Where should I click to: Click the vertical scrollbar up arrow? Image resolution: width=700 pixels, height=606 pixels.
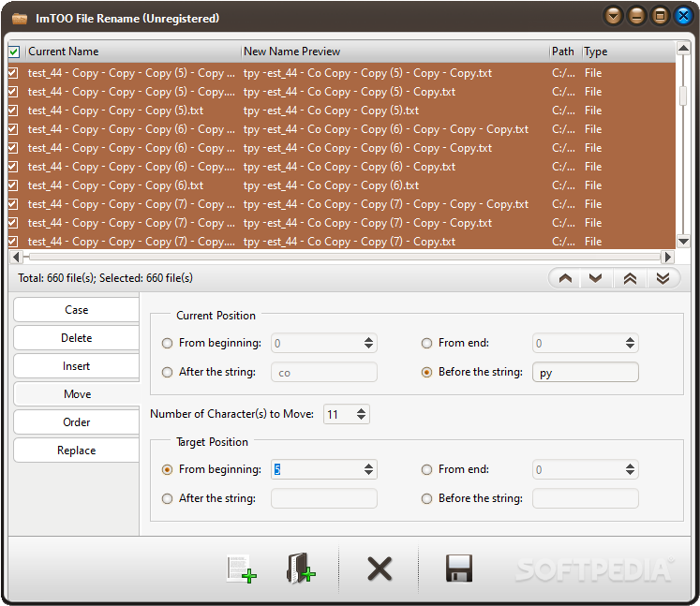[x=683, y=48]
